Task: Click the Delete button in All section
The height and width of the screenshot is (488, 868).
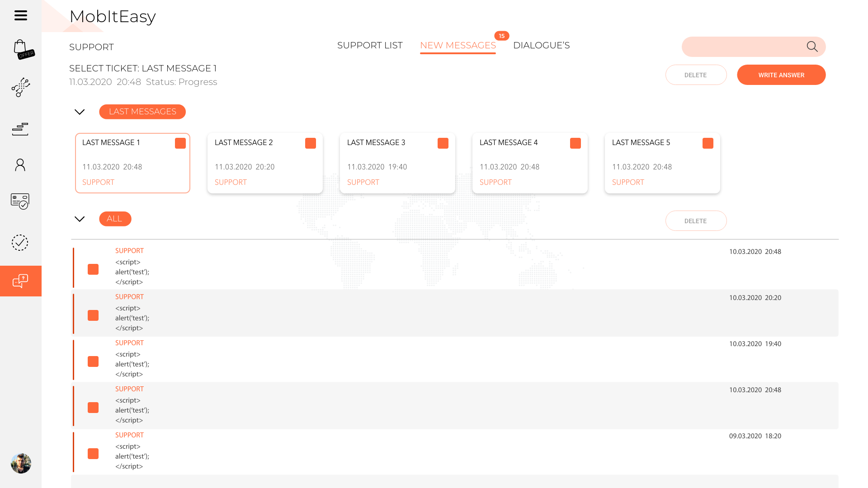Action: (696, 221)
